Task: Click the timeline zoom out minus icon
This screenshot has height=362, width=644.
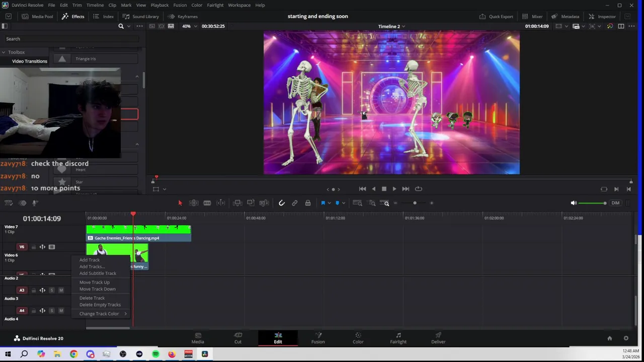Action: (x=395, y=203)
